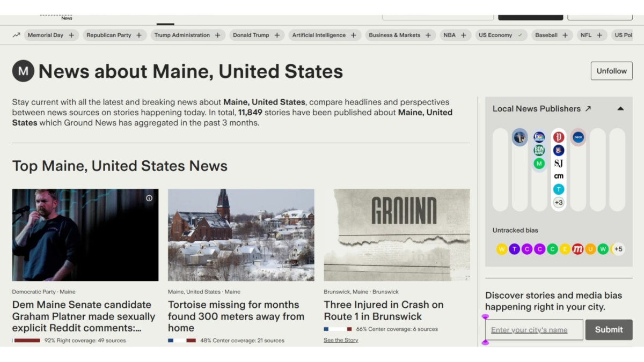
Task: Expand the +3 more center publishers
Action: point(559,202)
